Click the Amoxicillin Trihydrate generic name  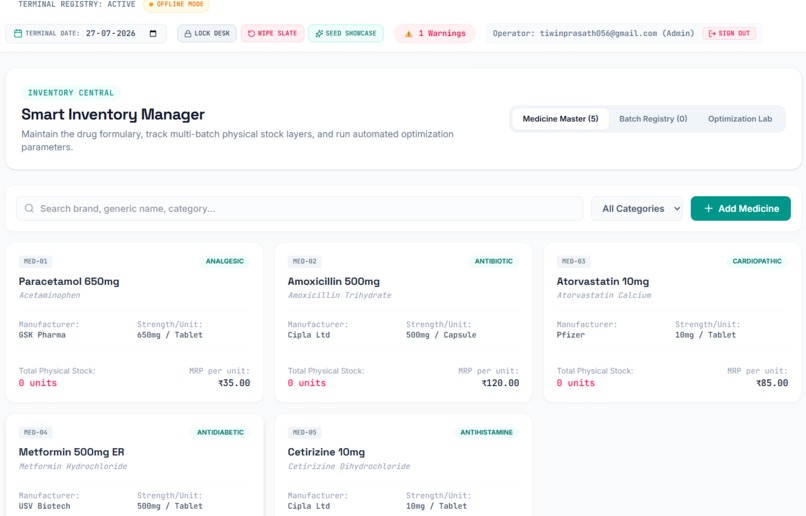pyautogui.click(x=339, y=296)
